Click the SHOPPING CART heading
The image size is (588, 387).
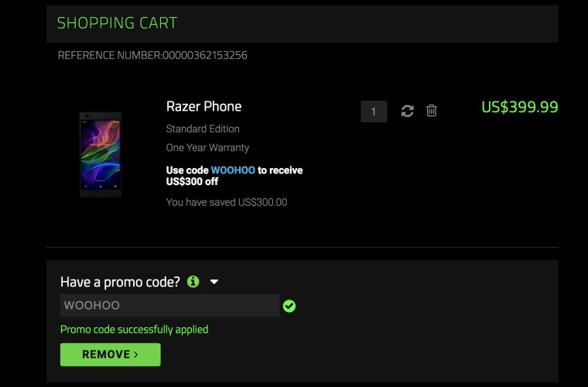[117, 23]
